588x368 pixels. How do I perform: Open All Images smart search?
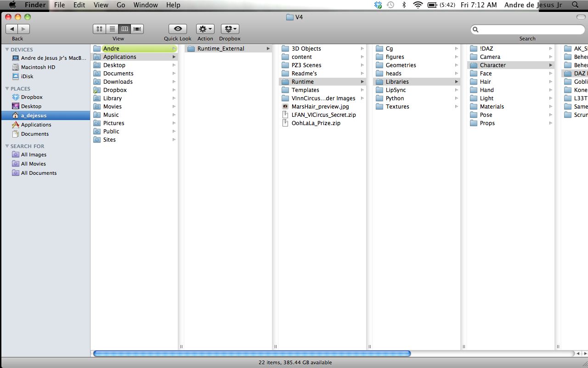point(45,155)
